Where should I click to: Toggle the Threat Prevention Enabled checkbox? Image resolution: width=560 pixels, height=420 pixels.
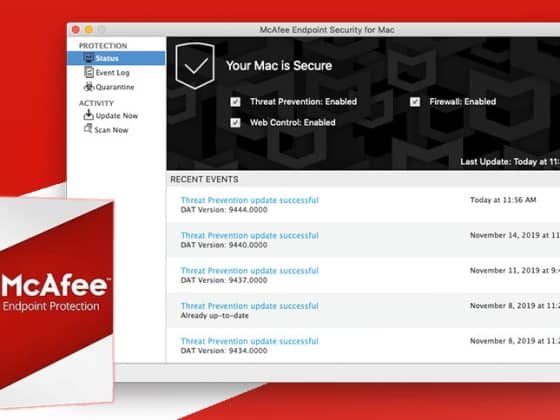pos(235,102)
